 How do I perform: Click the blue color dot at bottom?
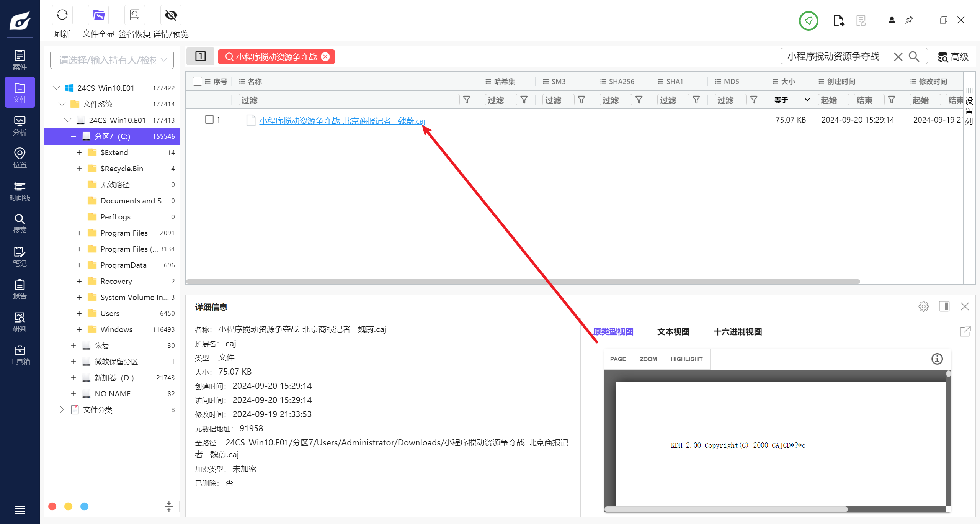[x=85, y=506]
